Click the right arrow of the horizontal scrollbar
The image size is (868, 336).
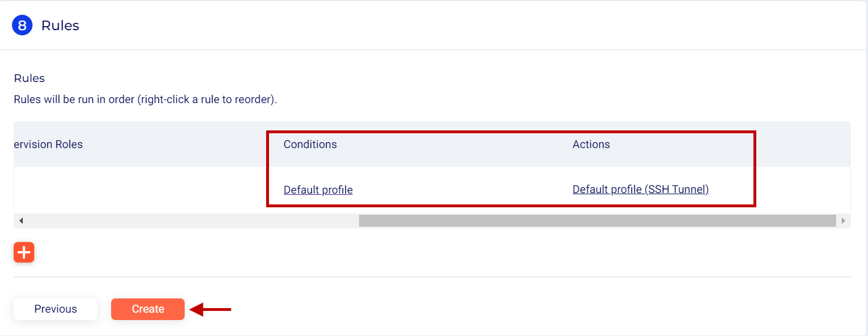point(843,221)
